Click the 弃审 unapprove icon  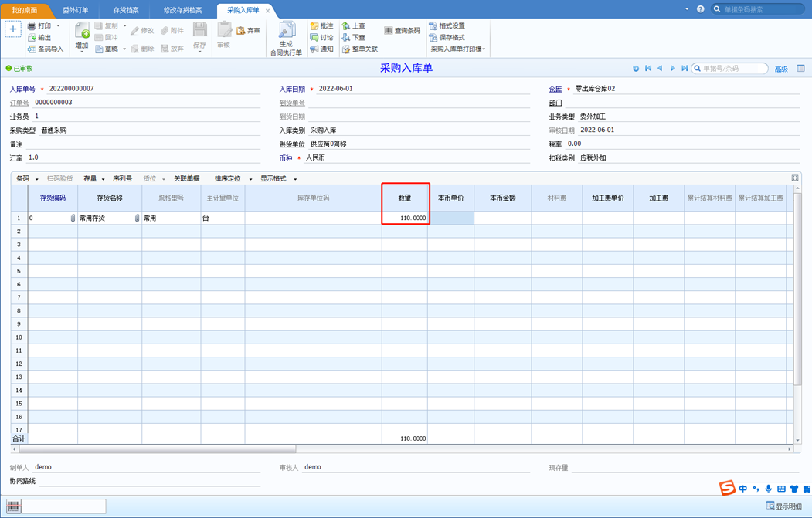241,31
